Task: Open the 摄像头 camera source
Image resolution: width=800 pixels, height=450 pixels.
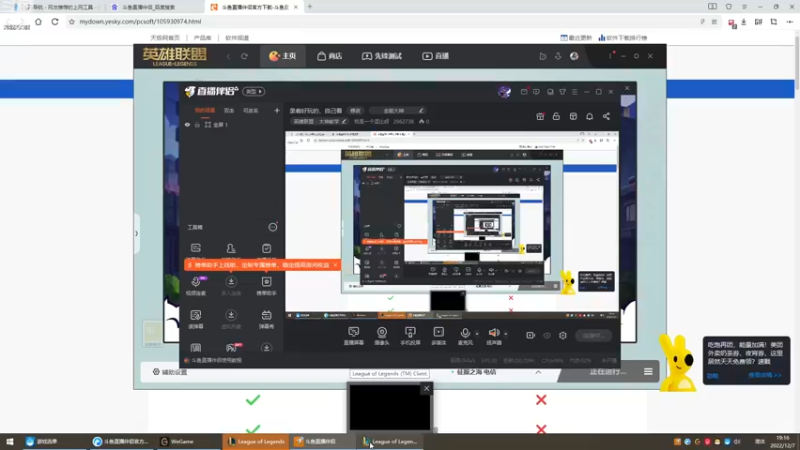Action: pos(382,336)
